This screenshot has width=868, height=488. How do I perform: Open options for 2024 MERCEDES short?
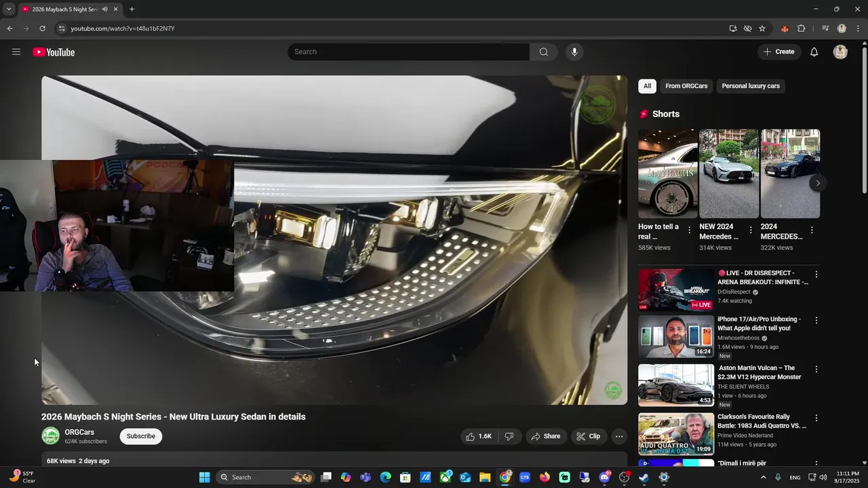point(812,230)
